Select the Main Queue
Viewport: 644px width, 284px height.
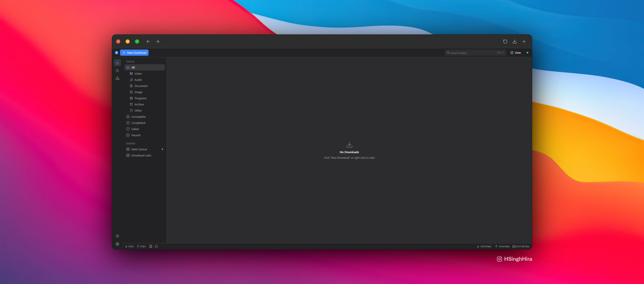144,149
